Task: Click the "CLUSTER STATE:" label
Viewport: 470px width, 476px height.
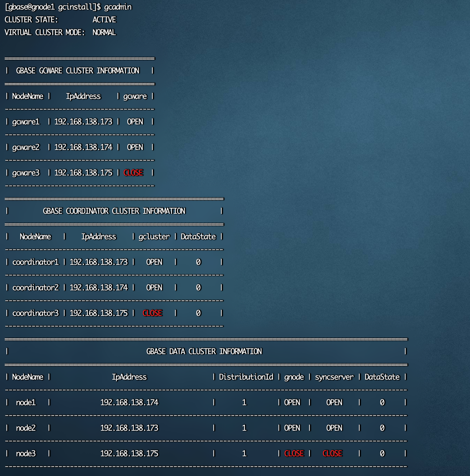Action: (31, 20)
